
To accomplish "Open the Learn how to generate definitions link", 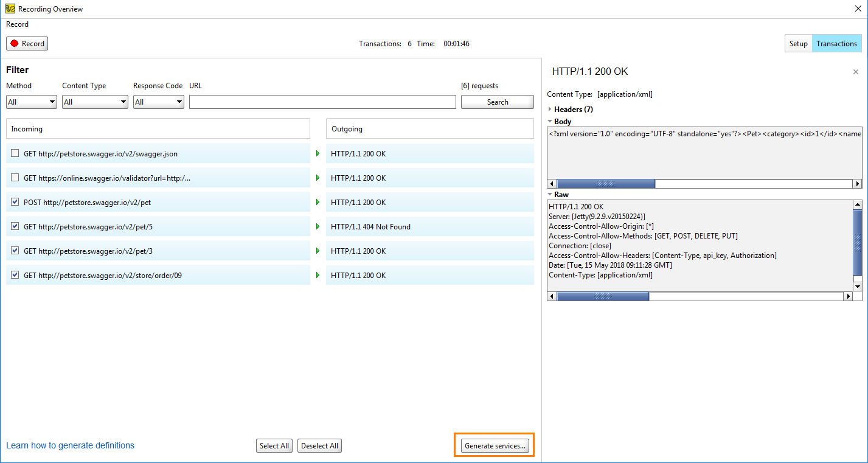I will click(x=70, y=445).
